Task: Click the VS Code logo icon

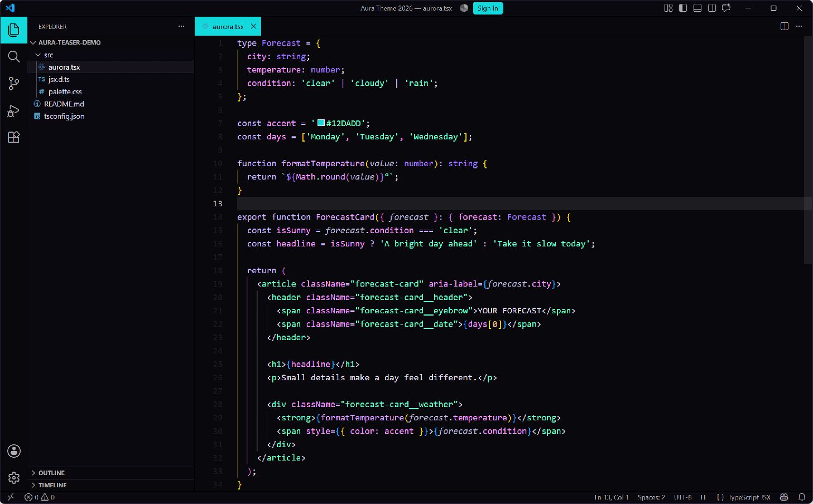Action: click(10, 8)
